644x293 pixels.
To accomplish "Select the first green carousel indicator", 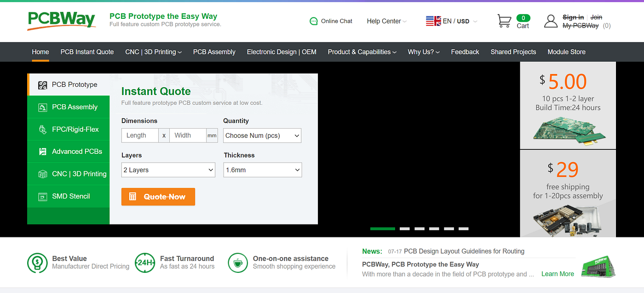I will point(383,228).
